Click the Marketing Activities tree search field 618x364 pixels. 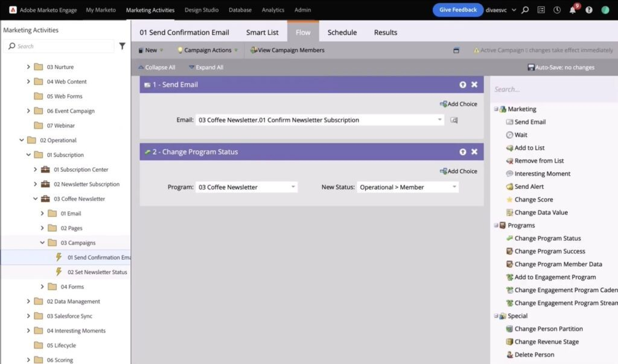coord(59,46)
